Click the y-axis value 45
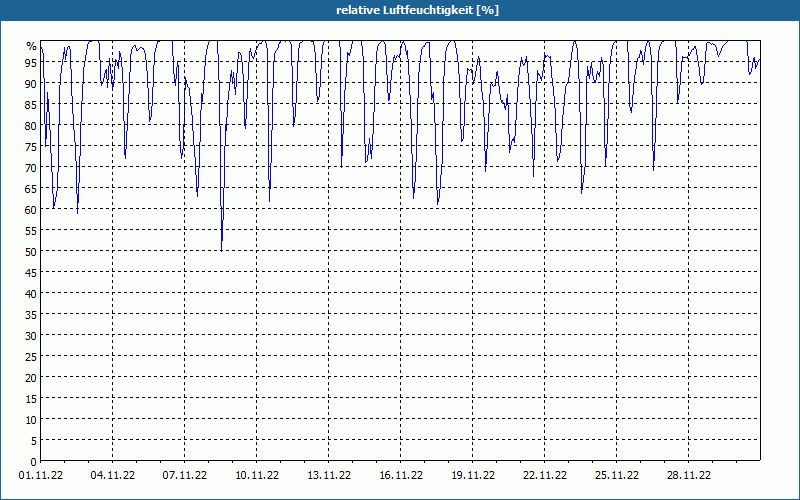The width and height of the screenshot is (800, 500). pos(31,273)
